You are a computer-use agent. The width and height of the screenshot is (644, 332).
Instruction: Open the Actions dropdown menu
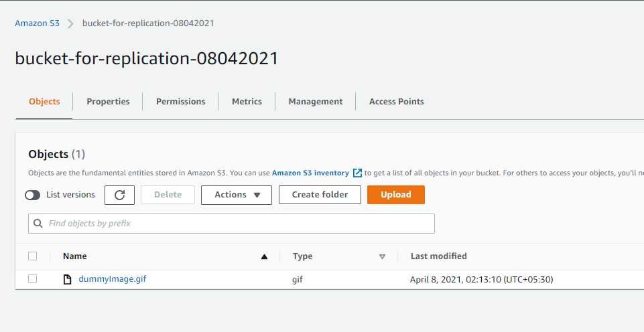[x=236, y=195]
